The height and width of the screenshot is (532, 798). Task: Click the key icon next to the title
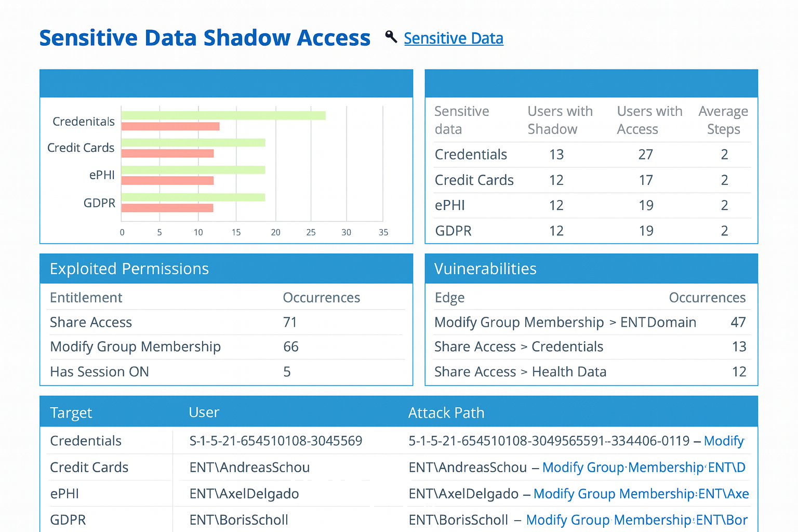click(x=390, y=37)
